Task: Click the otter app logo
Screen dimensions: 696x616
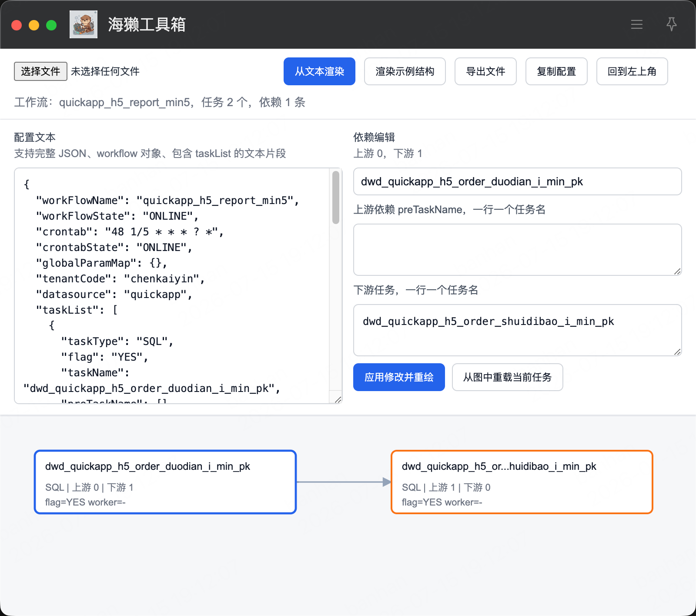Action: [84, 24]
